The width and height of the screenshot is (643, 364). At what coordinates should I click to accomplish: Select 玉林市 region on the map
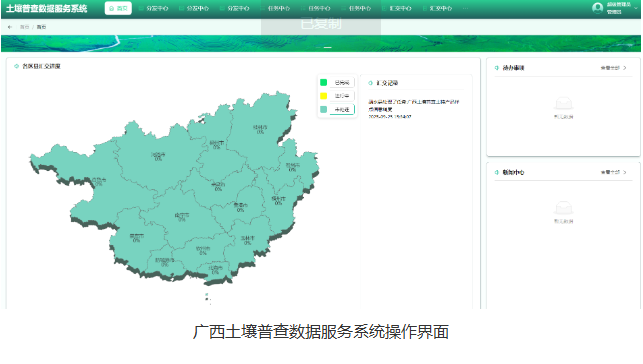point(247,240)
